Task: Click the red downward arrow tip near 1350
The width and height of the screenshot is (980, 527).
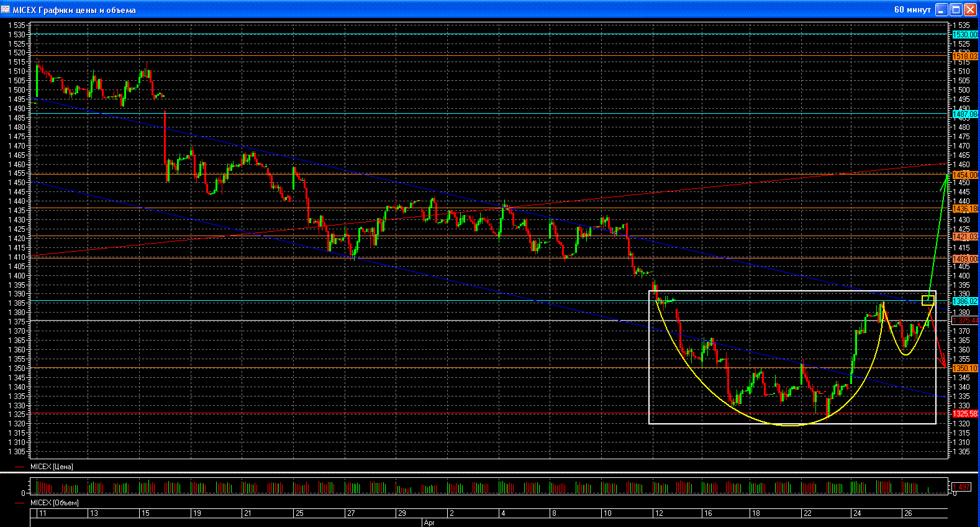Action: click(945, 366)
